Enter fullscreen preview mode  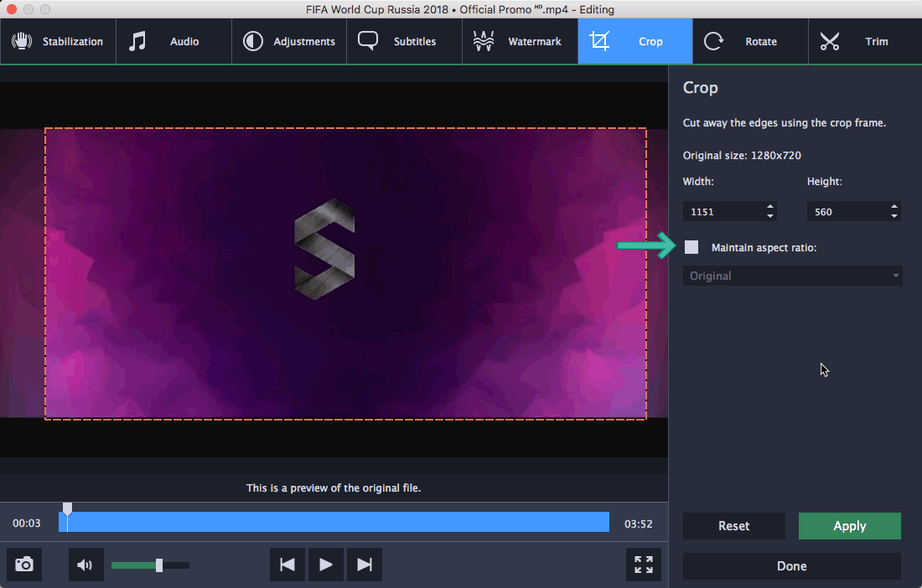[644, 565]
